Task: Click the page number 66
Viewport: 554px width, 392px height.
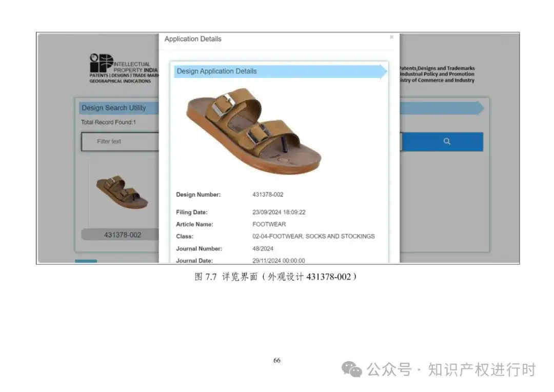Action: (x=277, y=361)
